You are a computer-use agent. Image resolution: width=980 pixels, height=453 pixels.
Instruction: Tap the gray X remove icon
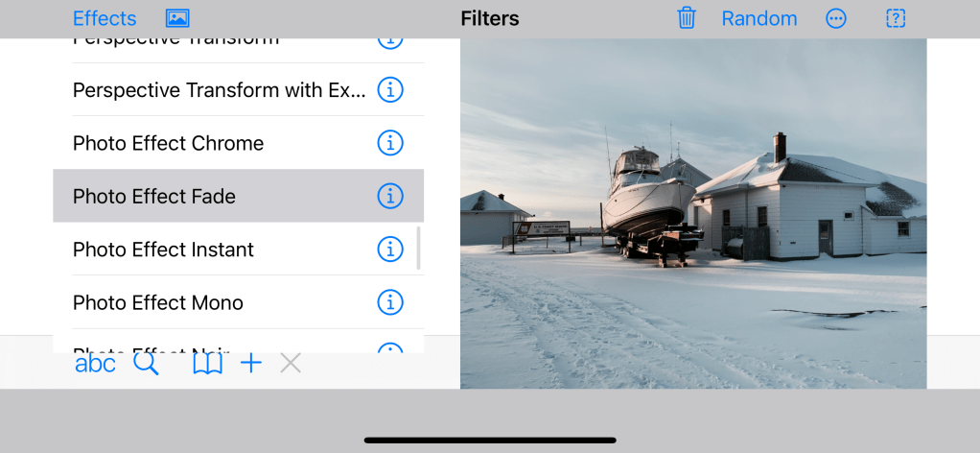291,363
